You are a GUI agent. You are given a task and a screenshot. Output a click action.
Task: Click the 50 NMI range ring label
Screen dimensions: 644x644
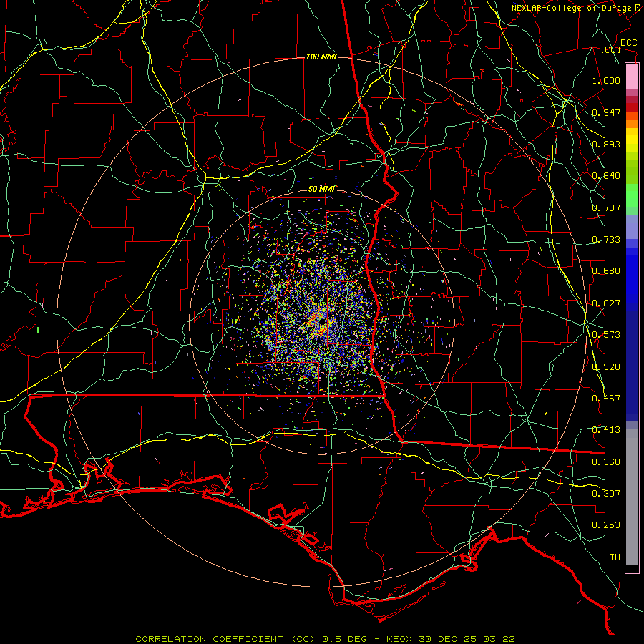pyautogui.click(x=321, y=189)
